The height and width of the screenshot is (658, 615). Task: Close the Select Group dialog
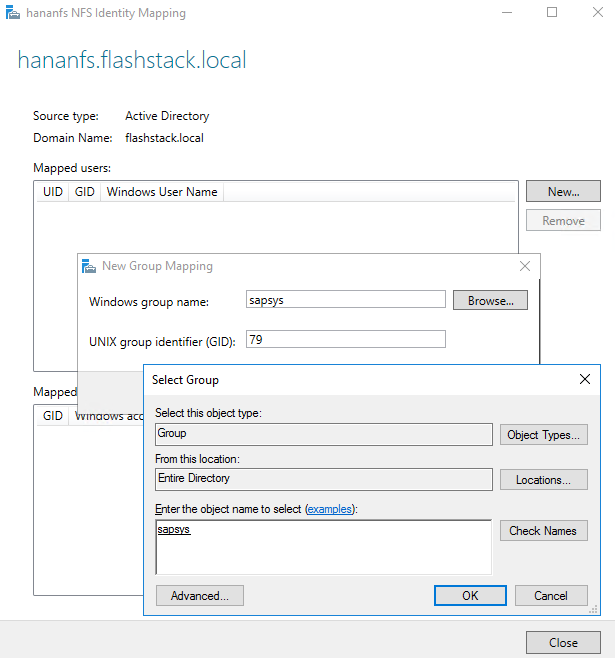click(585, 379)
